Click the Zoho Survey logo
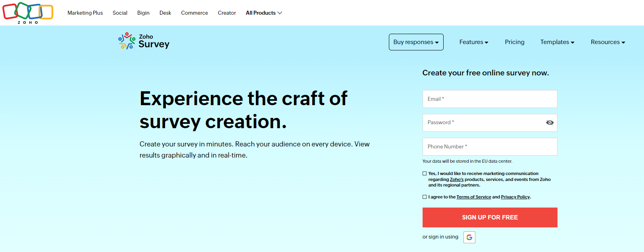644x252 pixels. tap(144, 41)
